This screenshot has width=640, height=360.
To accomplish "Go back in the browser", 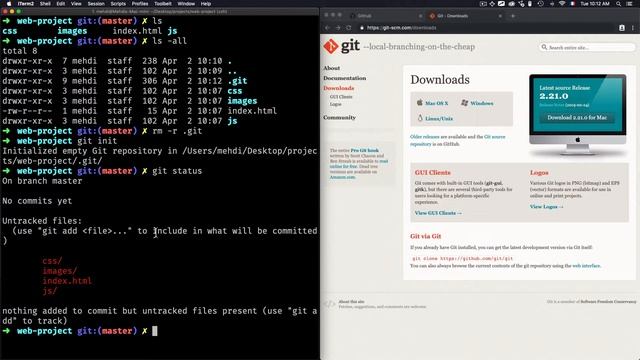I will click(x=327, y=28).
